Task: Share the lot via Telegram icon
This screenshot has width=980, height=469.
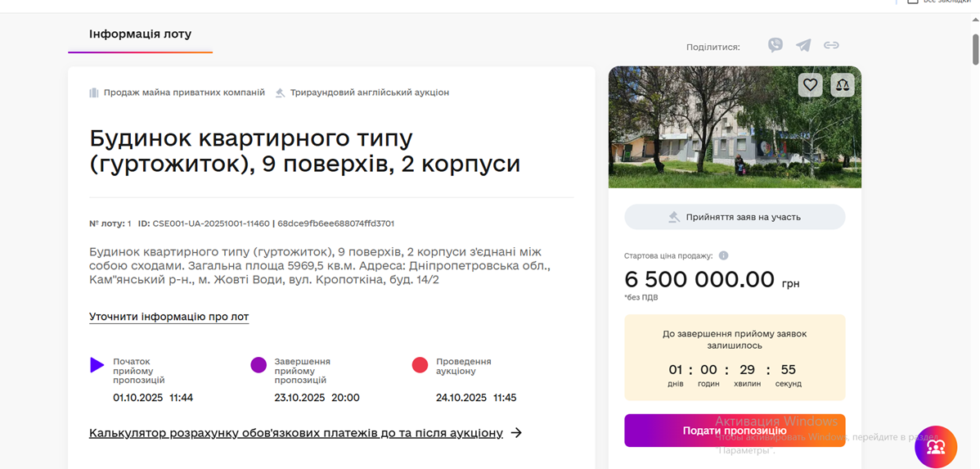Action: pos(803,46)
